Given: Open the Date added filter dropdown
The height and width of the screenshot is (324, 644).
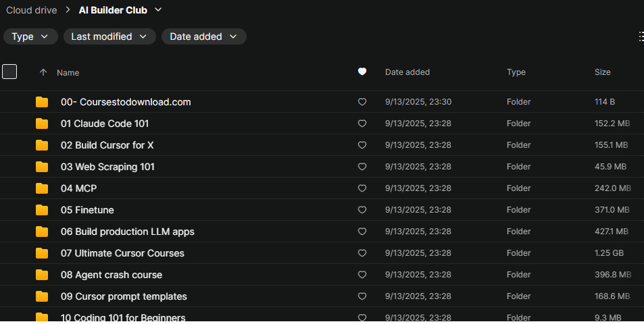Looking at the screenshot, I should tap(204, 36).
